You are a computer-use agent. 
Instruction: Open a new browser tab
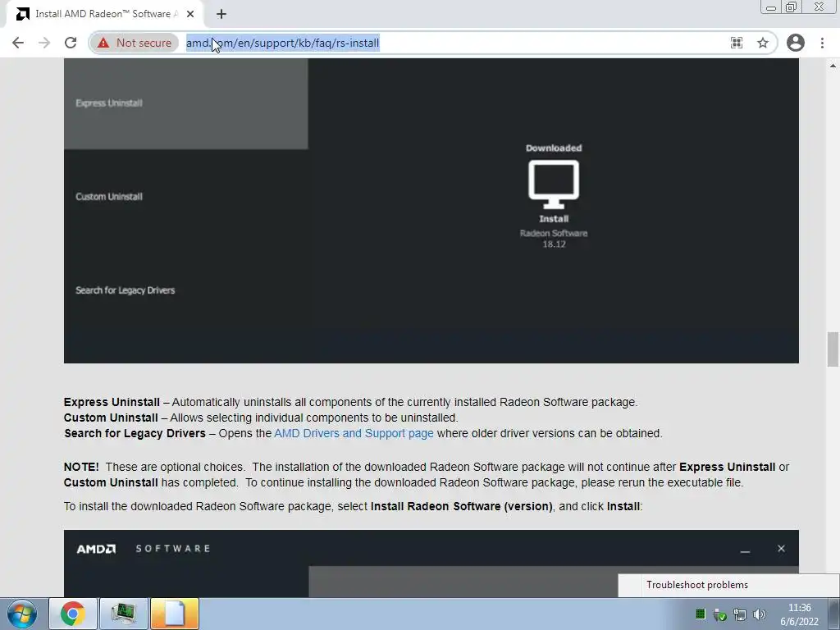click(221, 15)
